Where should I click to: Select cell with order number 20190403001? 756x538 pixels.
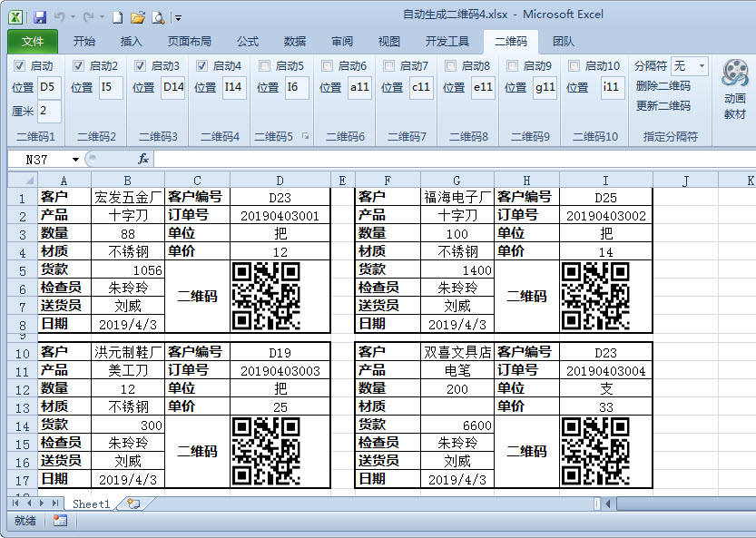tap(280, 216)
